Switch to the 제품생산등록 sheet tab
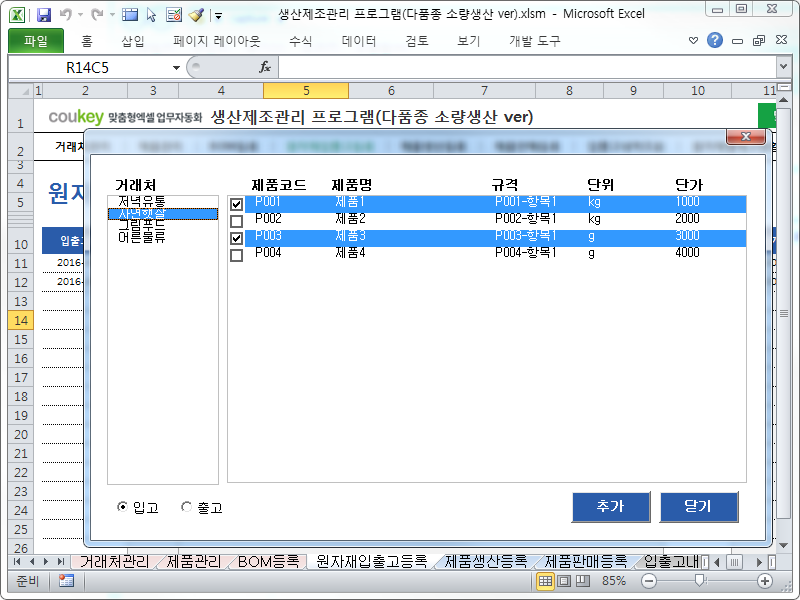800x600 pixels. coord(485,562)
